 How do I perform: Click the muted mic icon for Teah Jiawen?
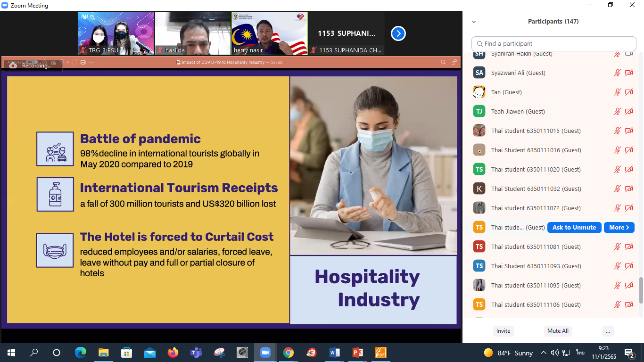point(617,111)
